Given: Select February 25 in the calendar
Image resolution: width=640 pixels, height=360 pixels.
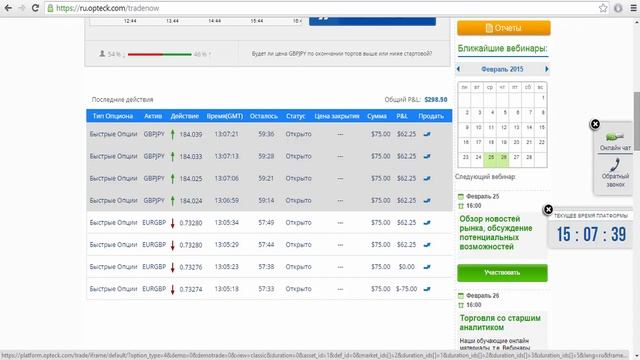Looking at the screenshot, I should (x=490, y=159).
